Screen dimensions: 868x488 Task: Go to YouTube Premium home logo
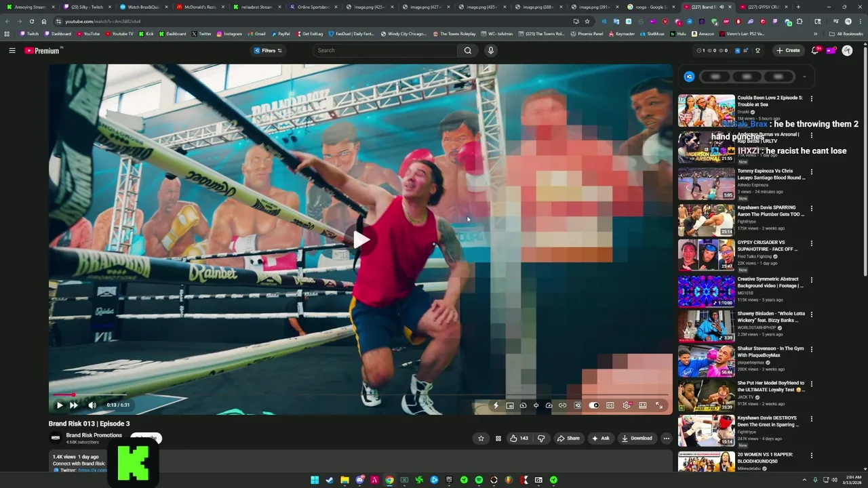[43, 50]
